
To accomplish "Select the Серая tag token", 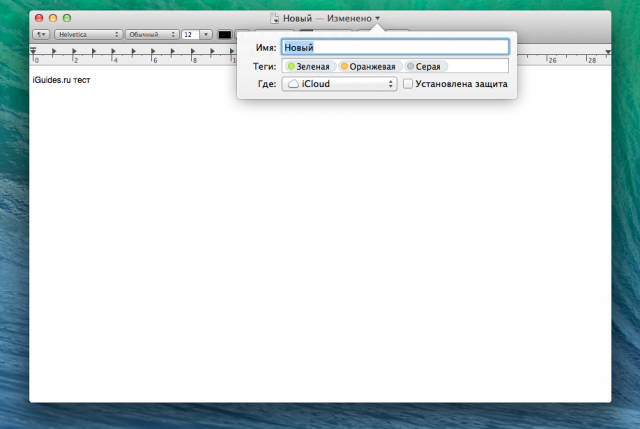I will (425, 67).
